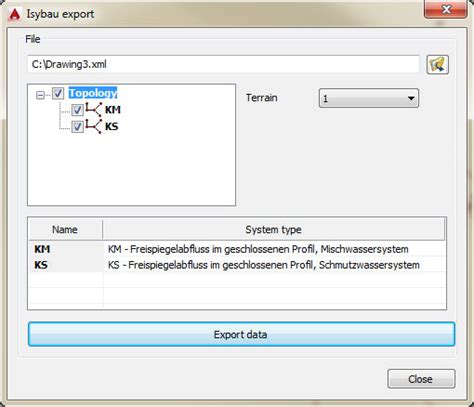Click the AutoCAD logo in title bar
This screenshot has width=474, height=407.
tap(14, 14)
